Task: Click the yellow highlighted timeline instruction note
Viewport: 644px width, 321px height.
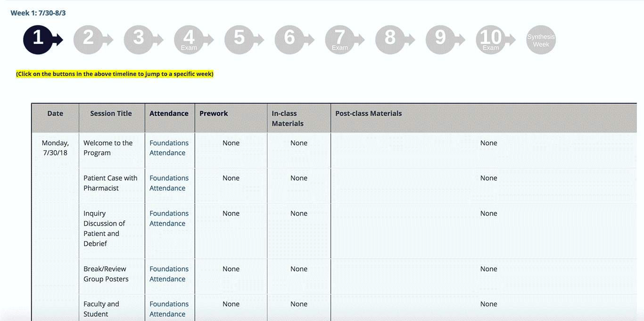Action: pos(115,74)
